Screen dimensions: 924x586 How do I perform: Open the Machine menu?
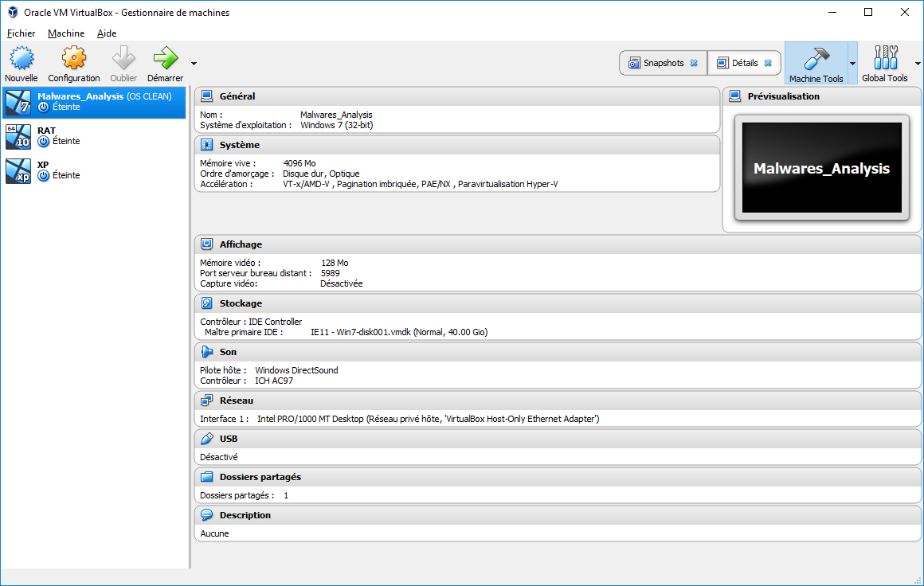click(65, 33)
